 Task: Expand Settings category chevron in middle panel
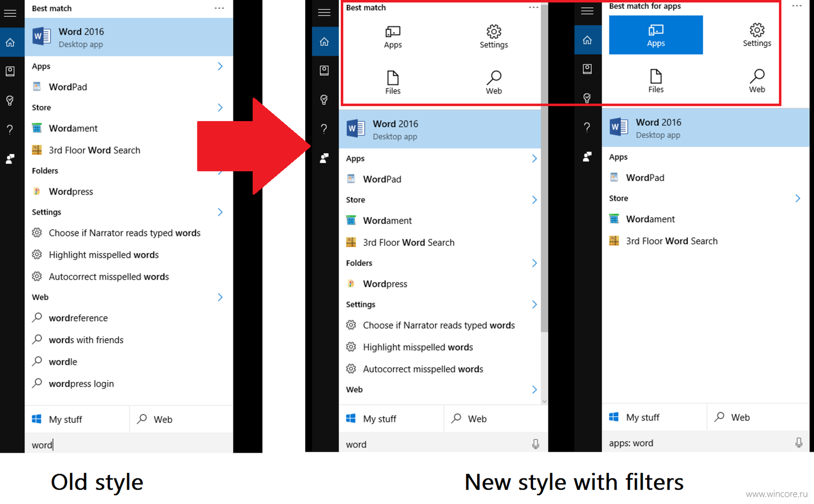534,304
